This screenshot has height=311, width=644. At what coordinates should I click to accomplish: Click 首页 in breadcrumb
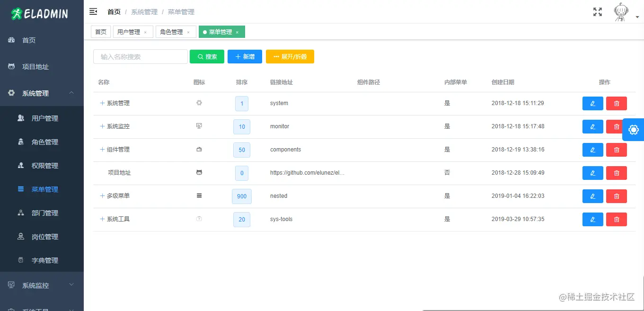[x=114, y=12]
